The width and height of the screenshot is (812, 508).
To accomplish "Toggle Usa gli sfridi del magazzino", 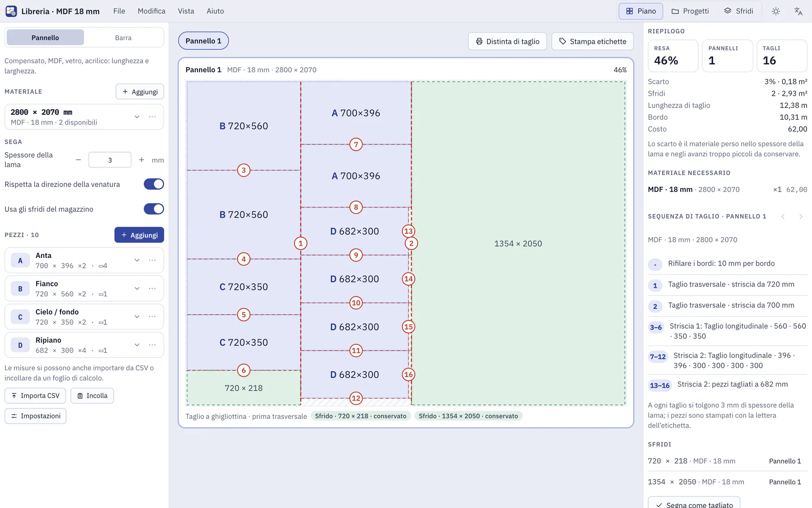I will (x=154, y=209).
